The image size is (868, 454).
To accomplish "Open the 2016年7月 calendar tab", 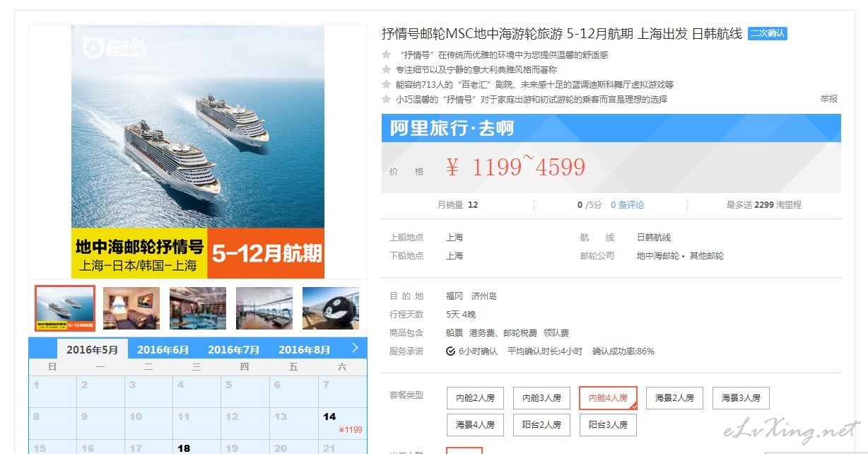I will click(234, 350).
